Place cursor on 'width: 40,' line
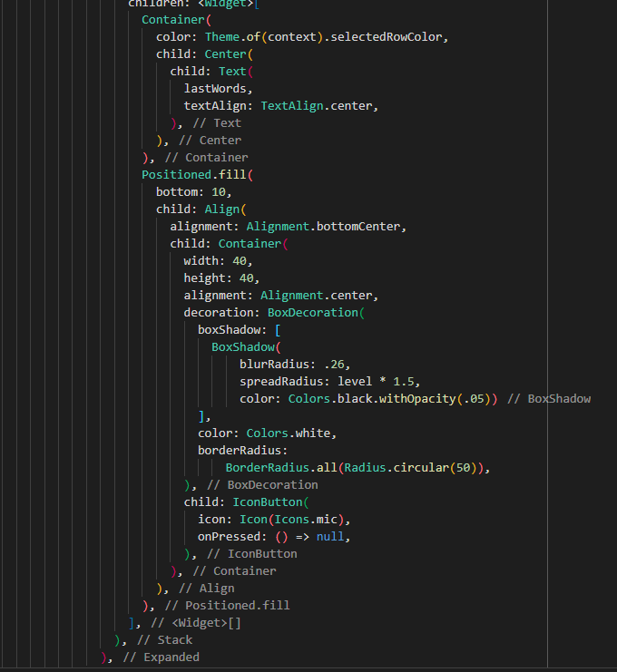Viewport: 617px width, 672px height. click(x=219, y=261)
